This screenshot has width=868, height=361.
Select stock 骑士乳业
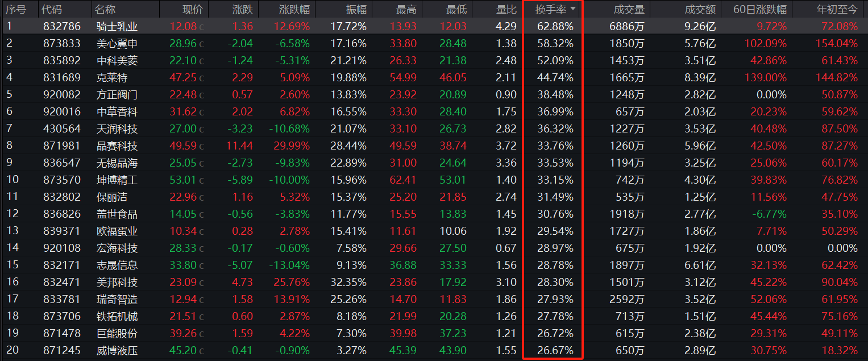coord(117,26)
